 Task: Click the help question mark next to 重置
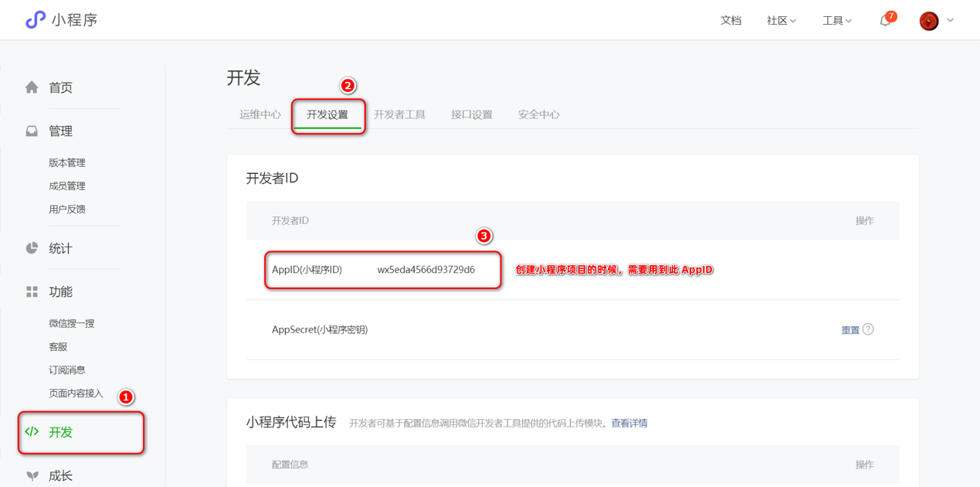868,329
